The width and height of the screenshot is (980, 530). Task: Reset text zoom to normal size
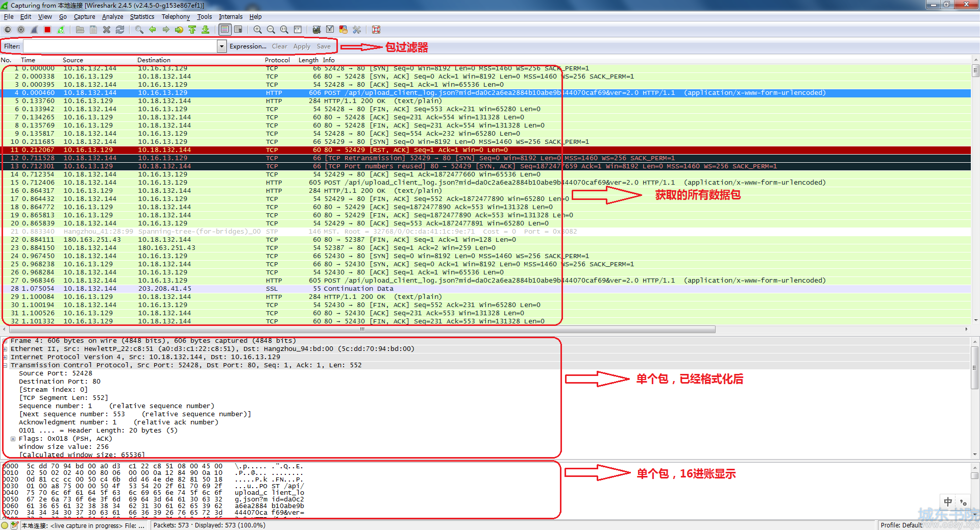click(284, 30)
